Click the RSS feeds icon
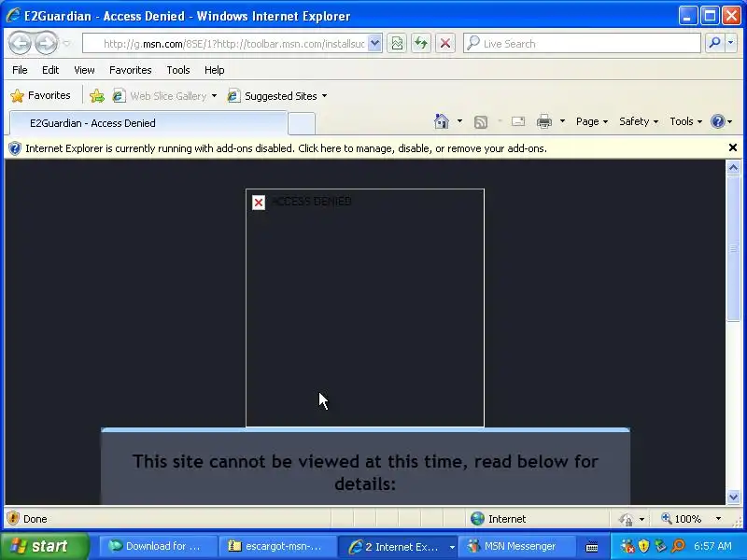 tap(481, 122)
